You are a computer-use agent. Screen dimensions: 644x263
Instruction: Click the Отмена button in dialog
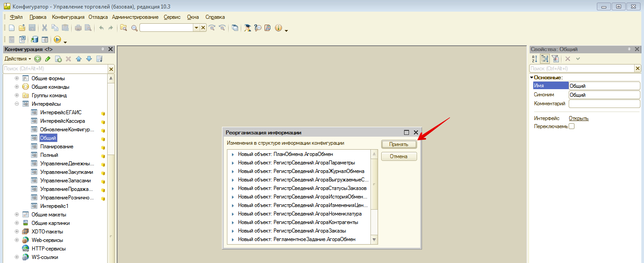399,156
